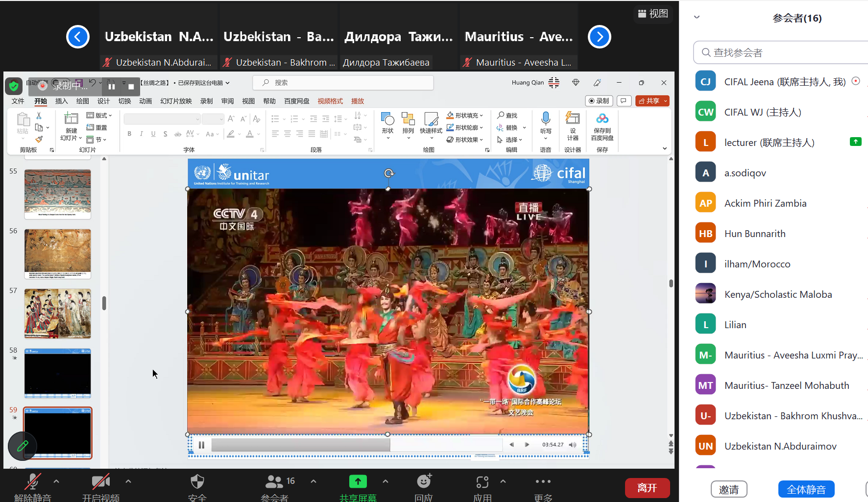Open the comments speech-bubble icon
The width and height of the screenshot is (868, 502).
click(624, 101)
